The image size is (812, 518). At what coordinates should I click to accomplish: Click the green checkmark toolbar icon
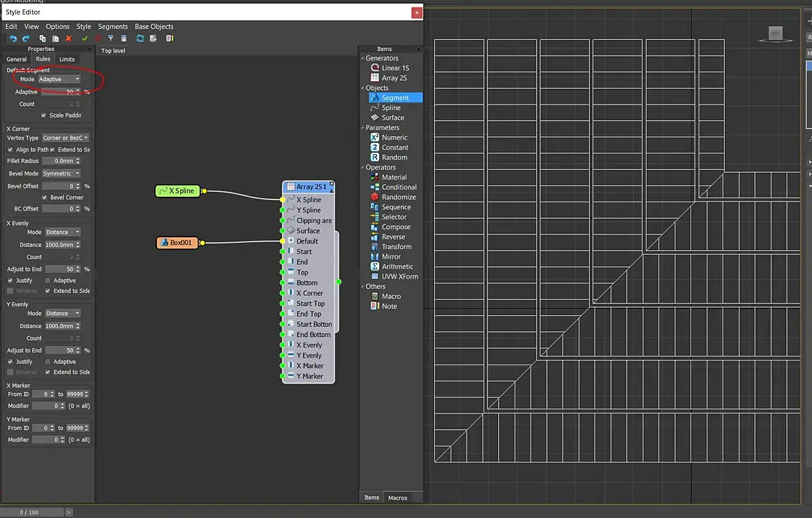point(85,39)
